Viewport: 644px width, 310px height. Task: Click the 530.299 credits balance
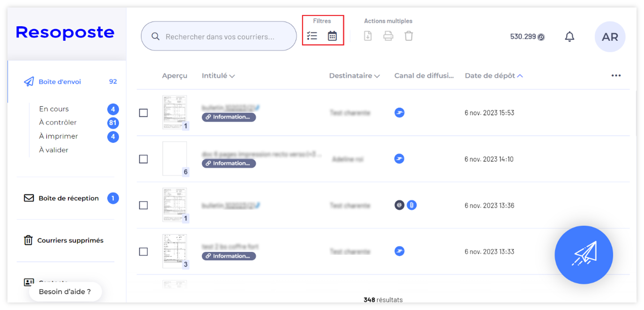pos(523,37)
